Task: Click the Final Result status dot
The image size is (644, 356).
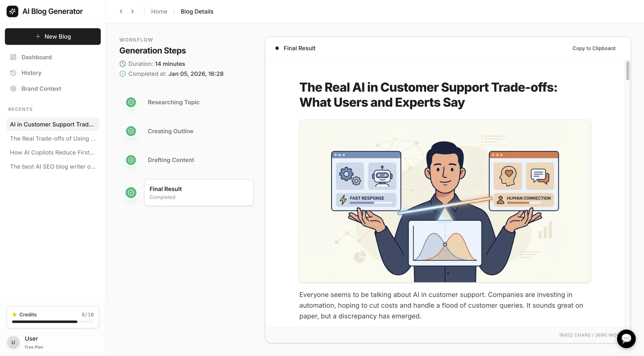Action: 277,48
